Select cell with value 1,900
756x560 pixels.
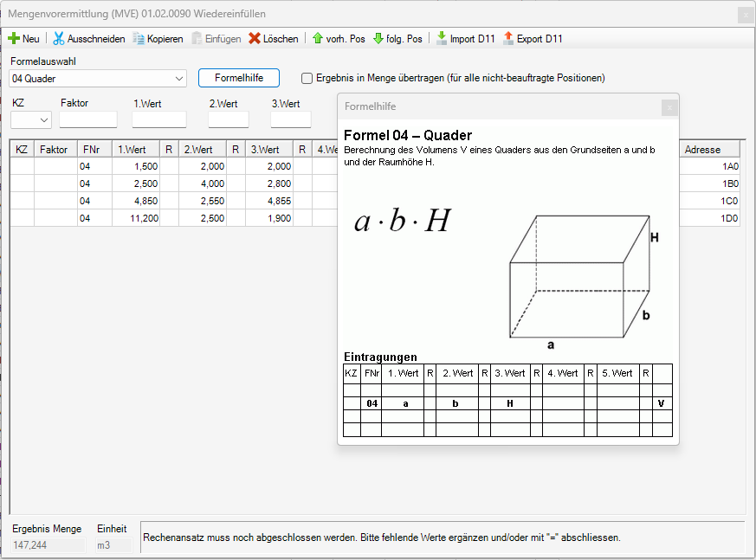[x=269, y=218]
